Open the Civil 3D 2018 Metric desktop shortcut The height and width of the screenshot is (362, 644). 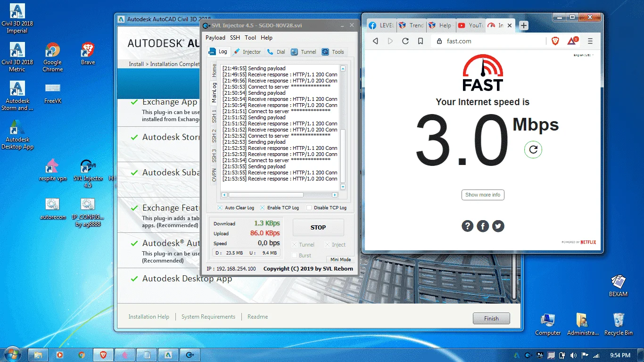[x=17, y=58]
